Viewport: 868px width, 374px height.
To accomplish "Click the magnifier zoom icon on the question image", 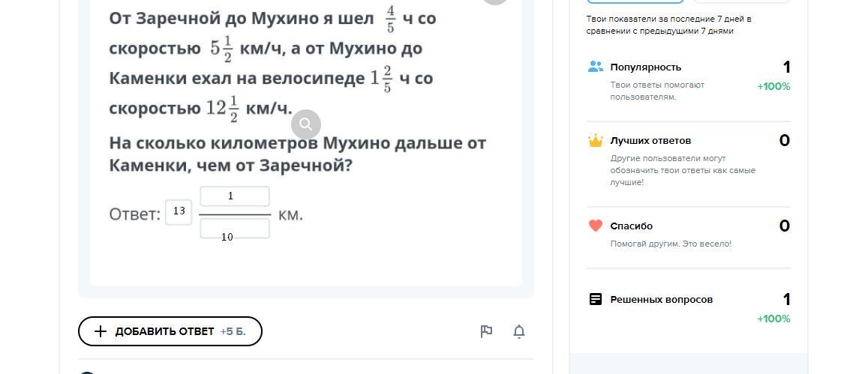I will (305, 124).
